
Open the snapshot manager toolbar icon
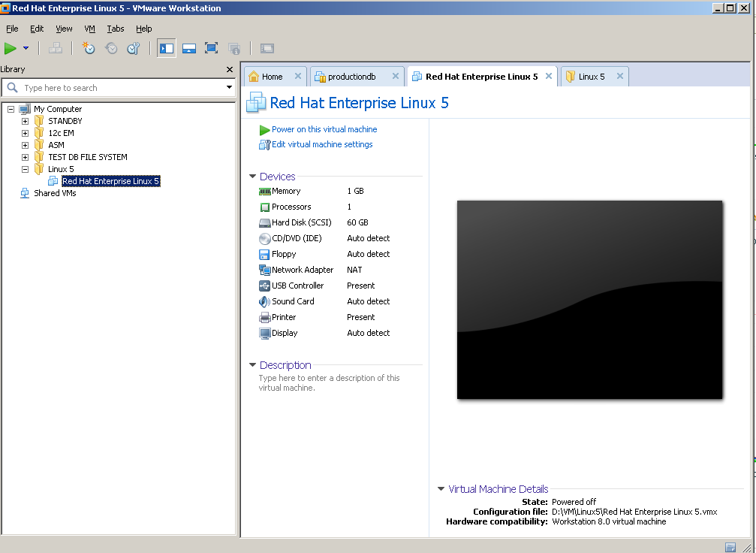pyautogui.click(x=134, y=48)
